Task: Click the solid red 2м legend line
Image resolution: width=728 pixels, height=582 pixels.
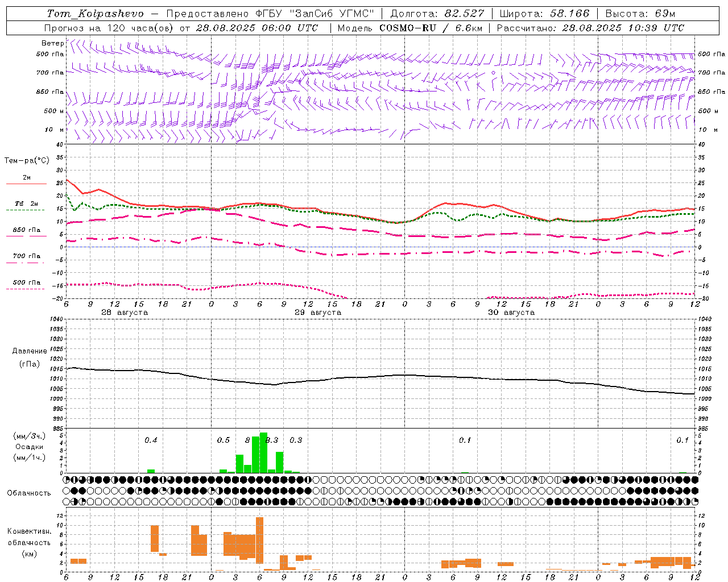Action: 26,184
